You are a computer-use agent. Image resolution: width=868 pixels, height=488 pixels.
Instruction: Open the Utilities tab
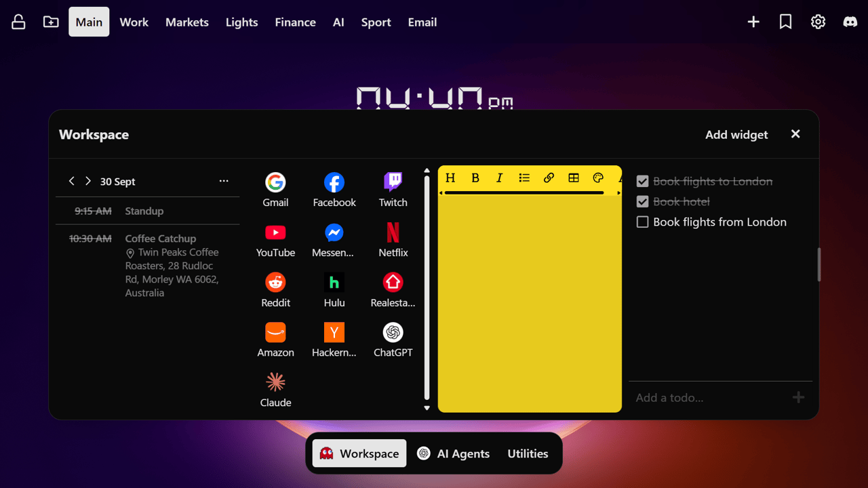(x=528, y=453)
